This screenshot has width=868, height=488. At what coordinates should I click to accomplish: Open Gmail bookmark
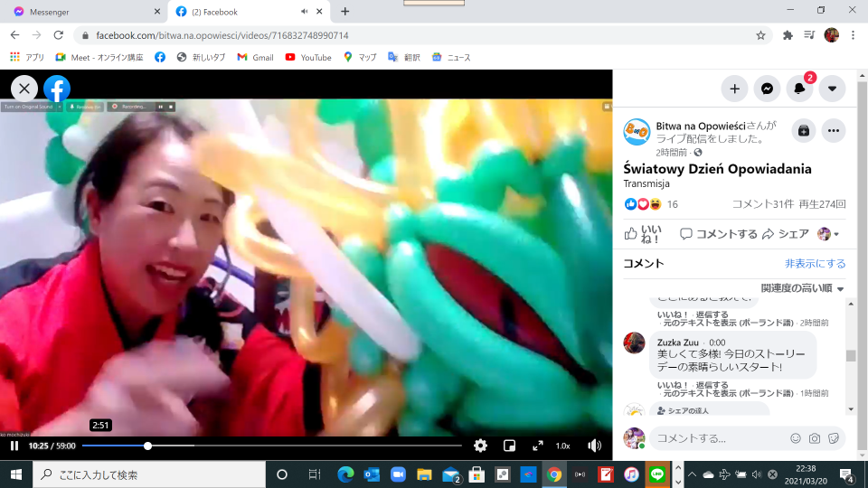click(256, 58)
